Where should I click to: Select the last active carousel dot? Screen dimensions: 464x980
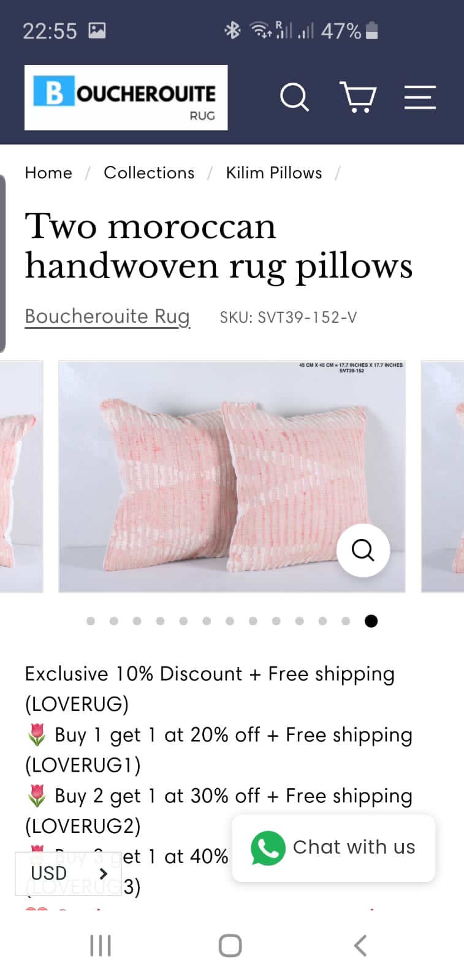pyautogui.click(x=371, y=621)
